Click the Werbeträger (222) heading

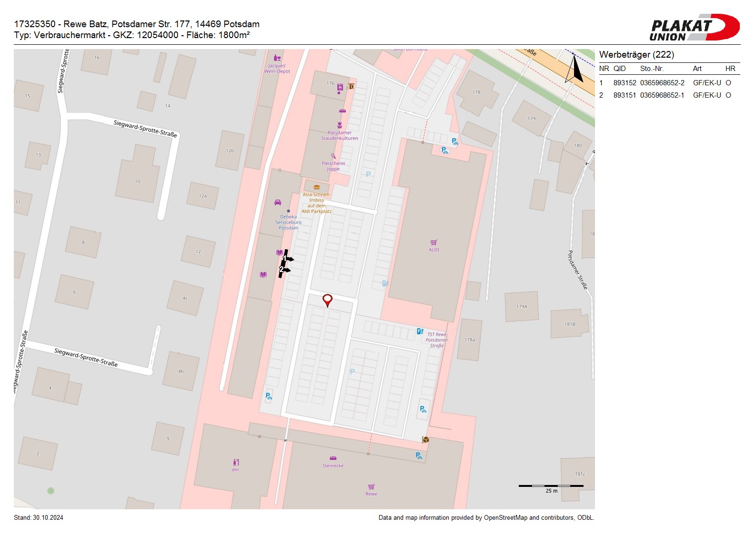[636, 55]
